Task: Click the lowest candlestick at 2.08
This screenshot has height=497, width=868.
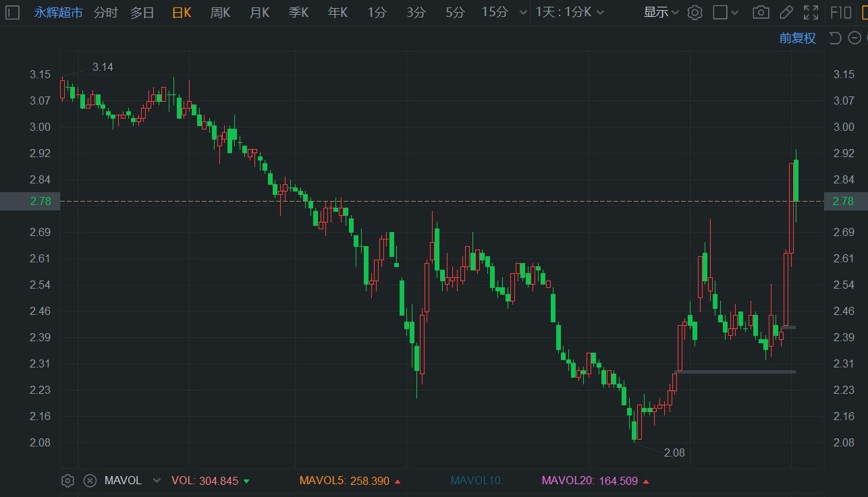Action: (634, 430)
